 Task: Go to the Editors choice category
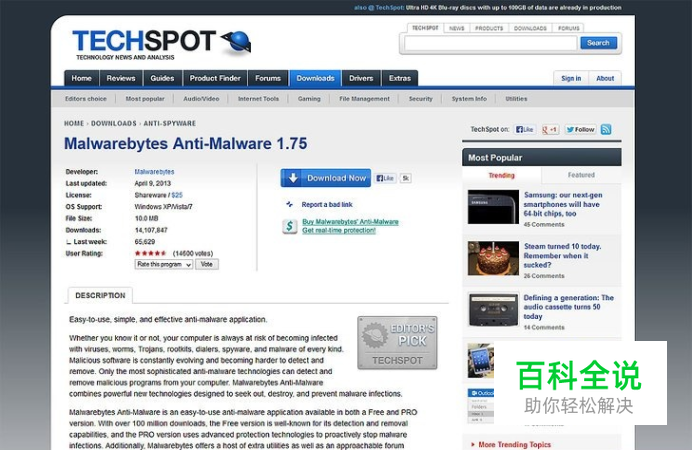86,99
